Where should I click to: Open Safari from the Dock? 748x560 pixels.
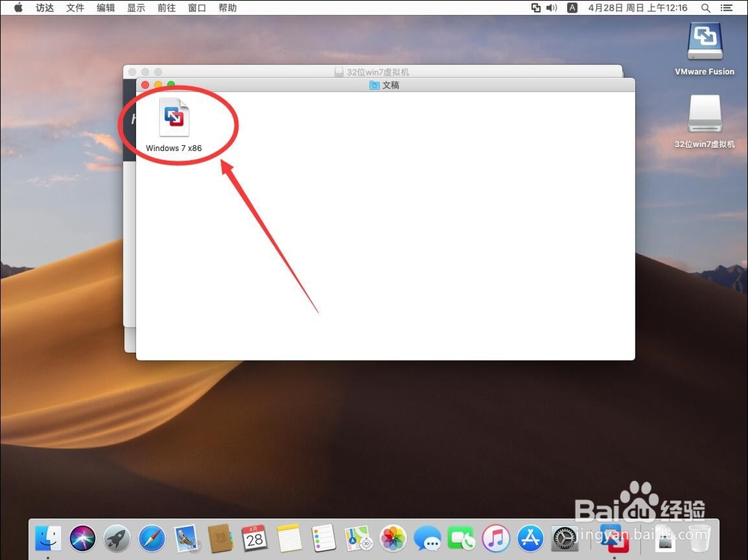152,538
